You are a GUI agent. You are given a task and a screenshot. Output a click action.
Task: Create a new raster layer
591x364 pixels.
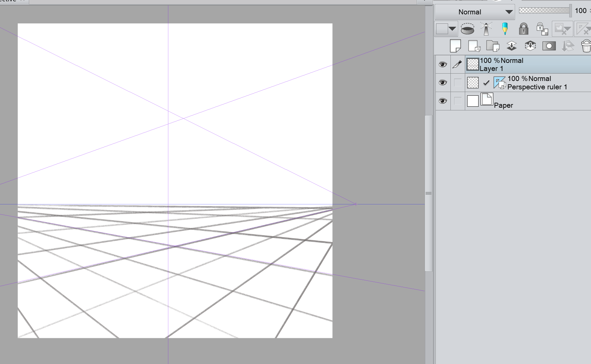click(x=455, y=46)
